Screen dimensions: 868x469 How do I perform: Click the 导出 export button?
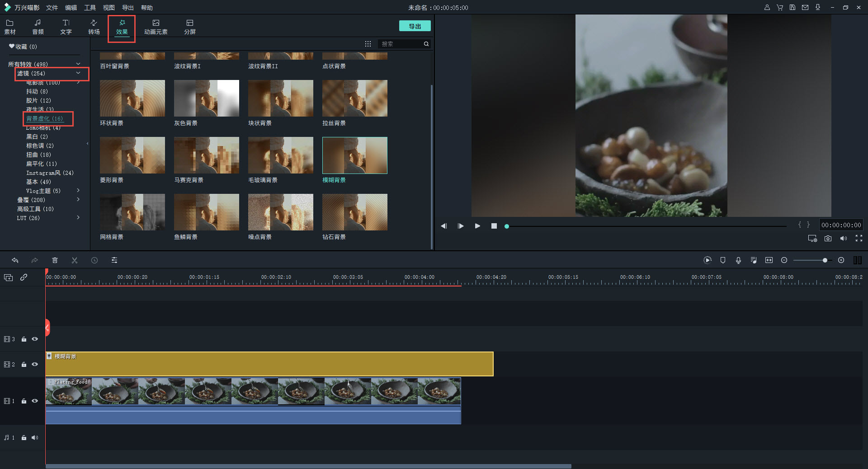(x=415, y=26)
